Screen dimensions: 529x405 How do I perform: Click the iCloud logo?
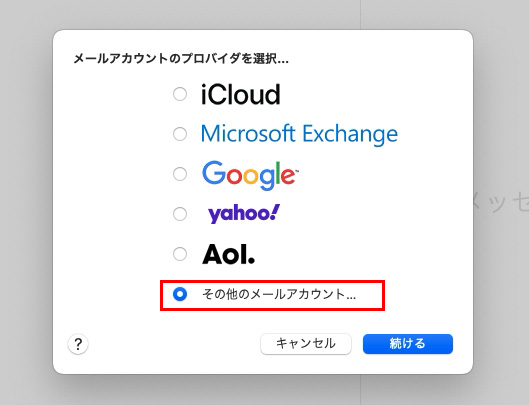tap(241, 94)
